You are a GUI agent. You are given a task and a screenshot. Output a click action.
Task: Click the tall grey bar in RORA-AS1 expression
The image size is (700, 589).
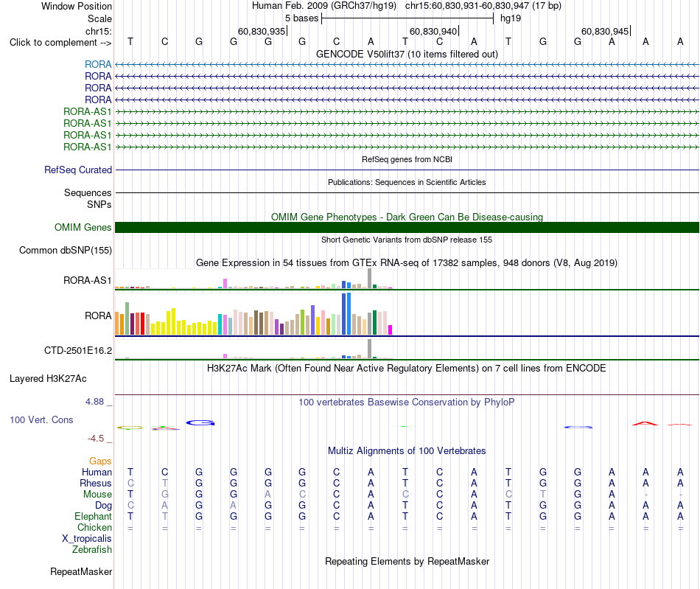click(370, 278)
